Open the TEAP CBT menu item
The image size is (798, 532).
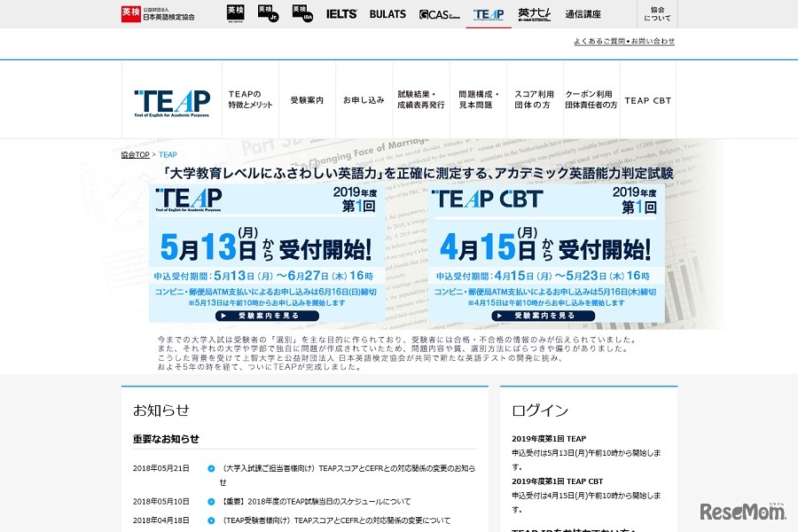pos(648,100)
